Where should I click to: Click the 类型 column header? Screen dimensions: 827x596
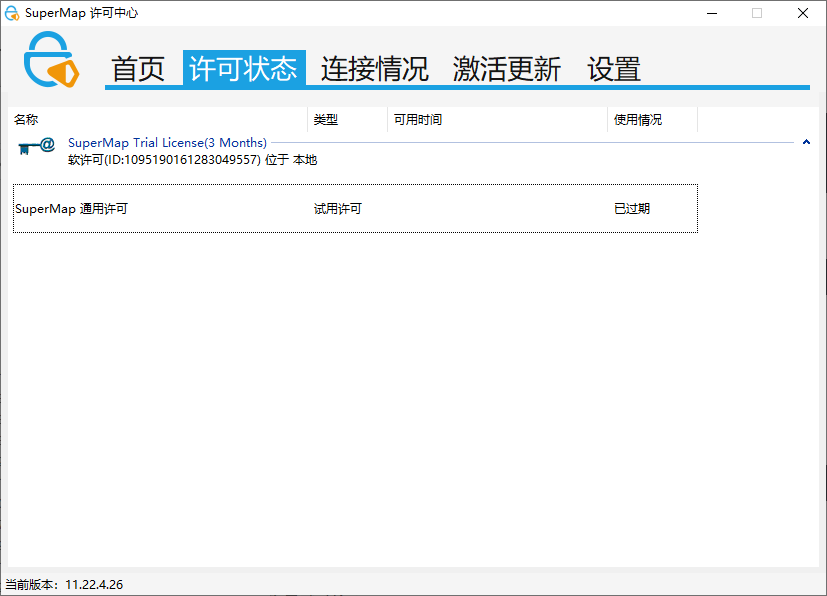[x=348, y=120]
